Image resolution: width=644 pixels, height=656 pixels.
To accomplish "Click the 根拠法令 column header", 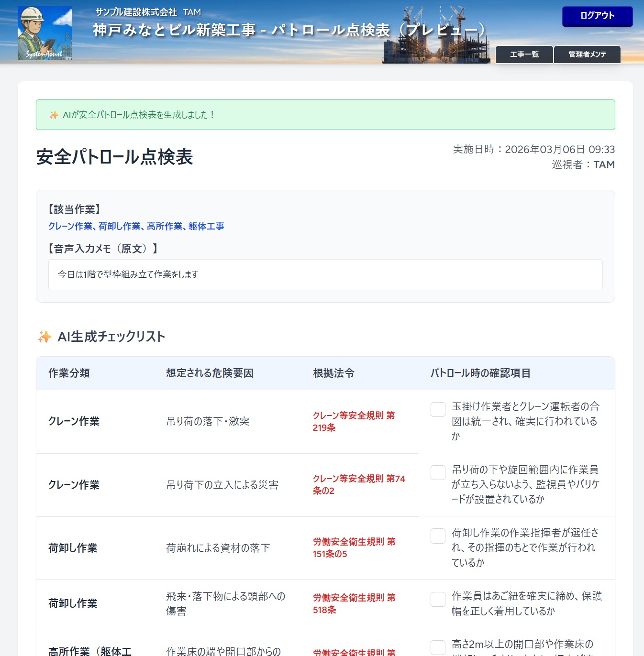I will pyautogui.click(x=333, y=373).
